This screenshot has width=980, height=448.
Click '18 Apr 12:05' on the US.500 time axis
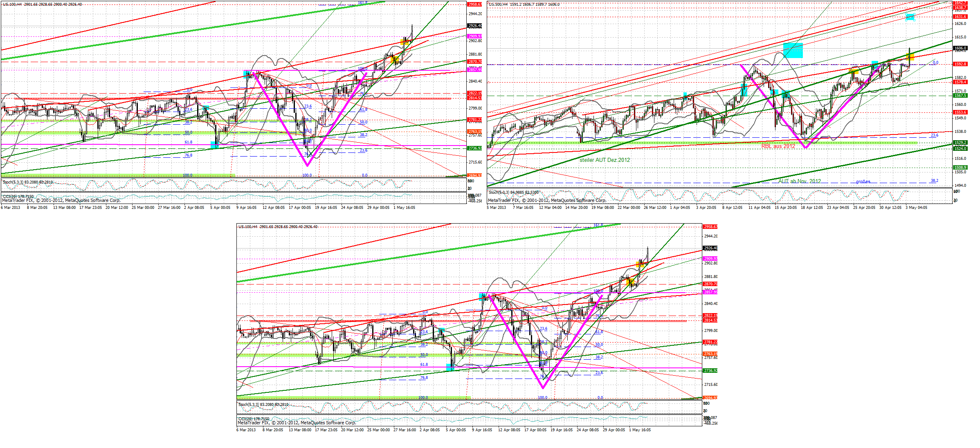coord(812,208)
